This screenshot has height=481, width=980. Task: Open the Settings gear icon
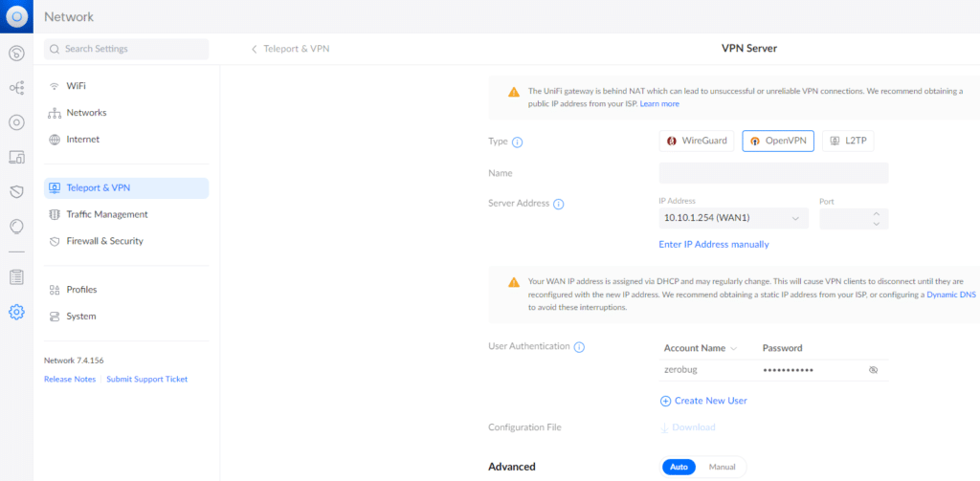[x=16, y=312]
